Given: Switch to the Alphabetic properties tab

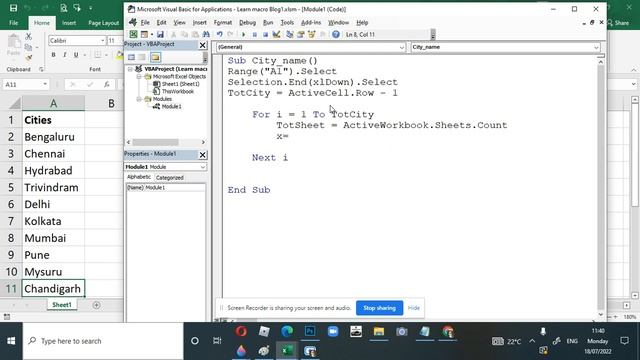Looking at the screenshot, I should point(139,177).
